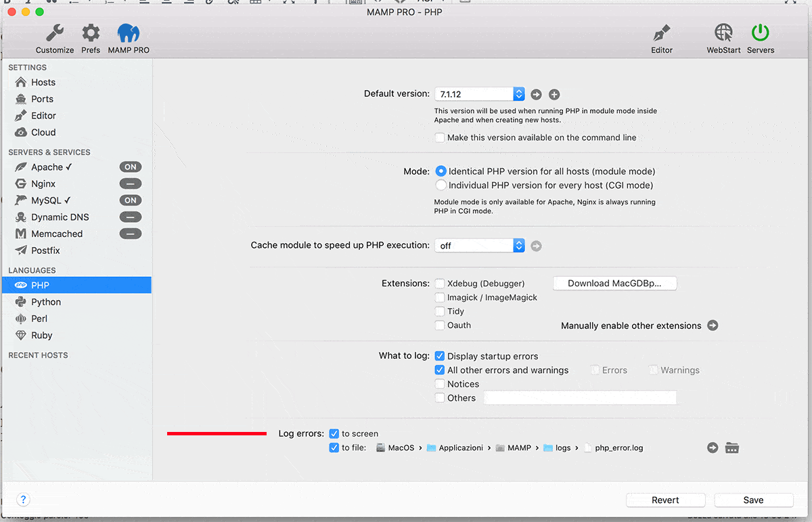Click arrow icon beside Default version dropdown
This screenshot has height=522, width=812.
click(x=536, y=95)
